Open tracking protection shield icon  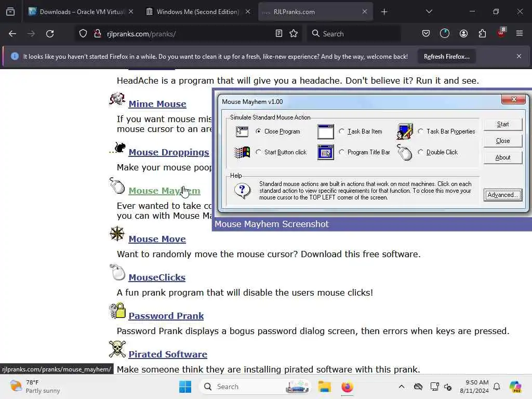tap(83, 34)
